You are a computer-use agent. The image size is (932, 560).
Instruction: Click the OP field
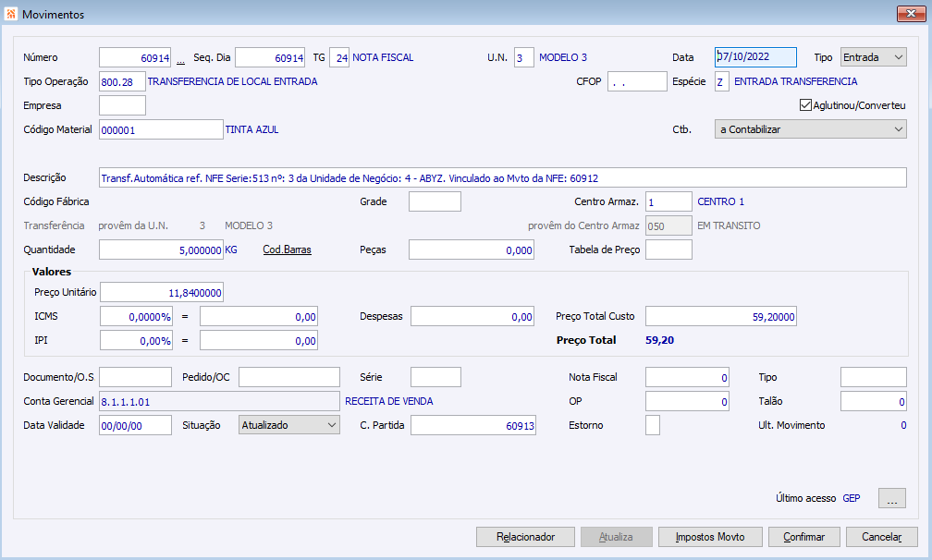687,401
